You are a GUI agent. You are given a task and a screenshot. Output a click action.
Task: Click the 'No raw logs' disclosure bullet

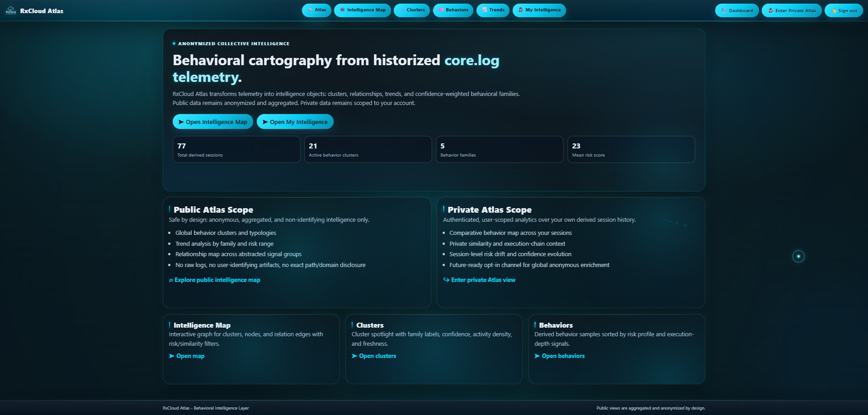pyautogui.click(x=270, y=265)
